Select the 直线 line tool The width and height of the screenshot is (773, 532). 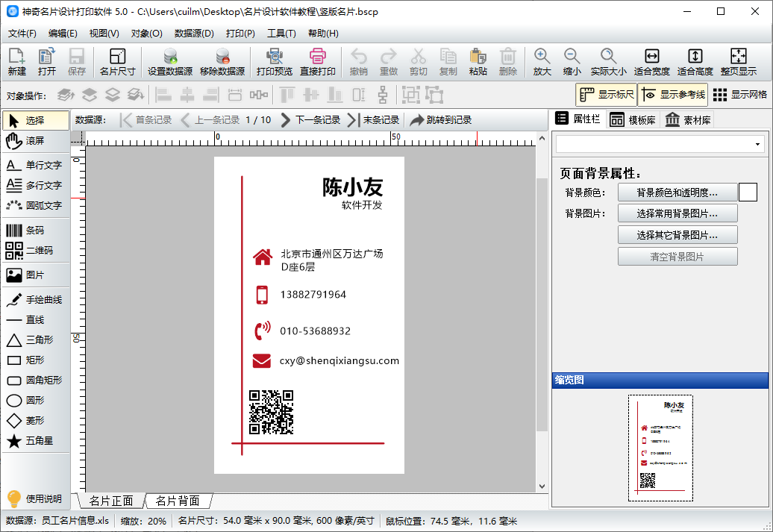click(x=36, y=320)
